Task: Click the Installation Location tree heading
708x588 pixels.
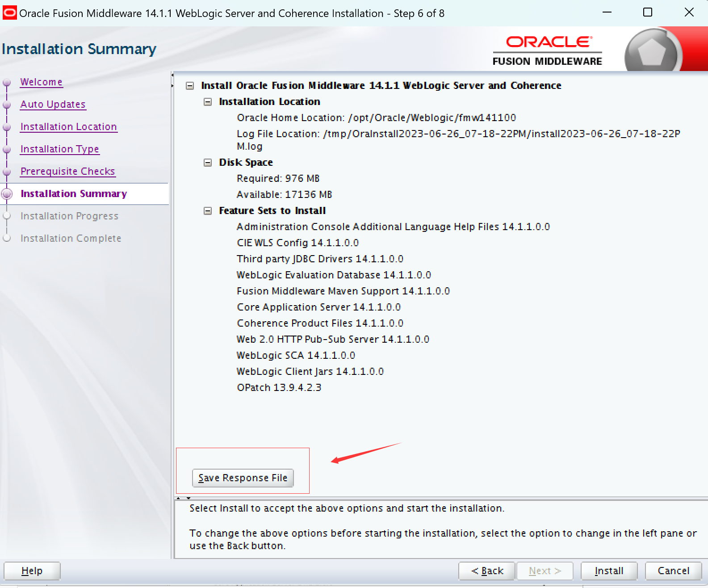Action: [x=269, y=102]
